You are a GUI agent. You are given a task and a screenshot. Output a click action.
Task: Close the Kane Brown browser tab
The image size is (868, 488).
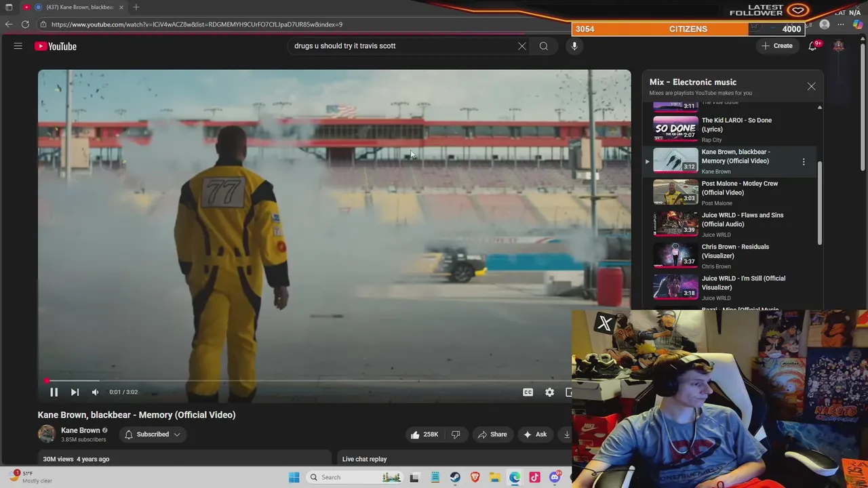[121, 7]
